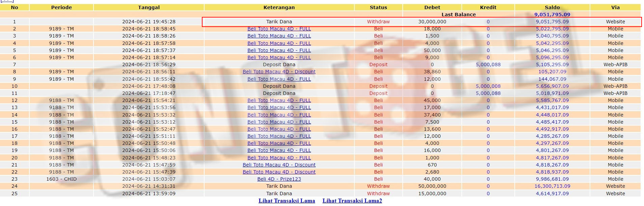Image resolution: width=644 pixels, height=206 pixels.
Task: Open Beli Toto Macau 4D - FULL in row 12
Action: coord(279,100)
